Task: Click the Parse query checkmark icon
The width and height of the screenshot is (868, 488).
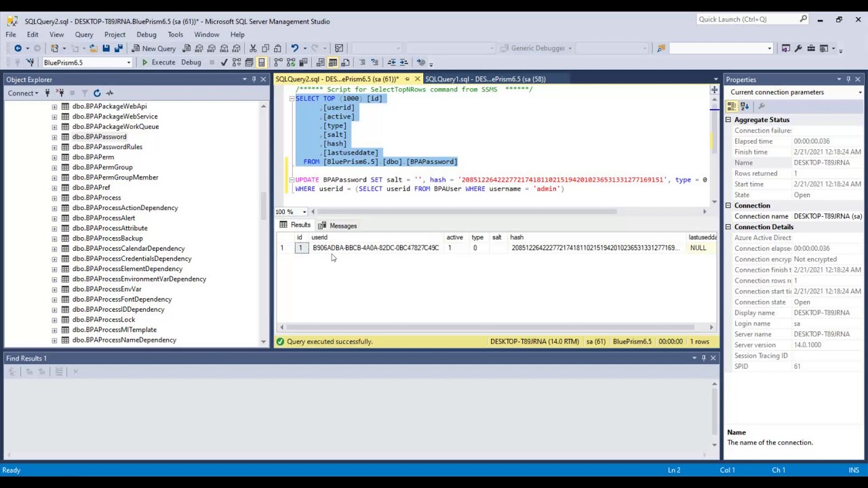Action: tap(224, 62)
